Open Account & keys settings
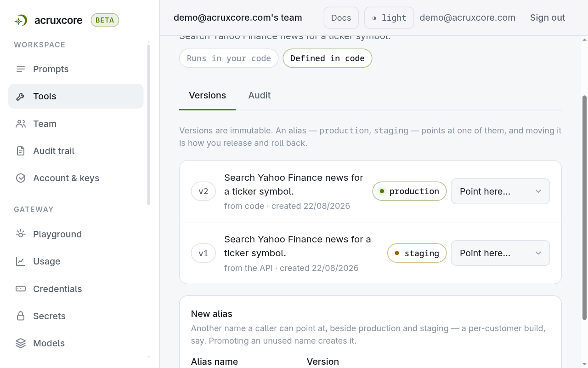 [x=76, y=178]
